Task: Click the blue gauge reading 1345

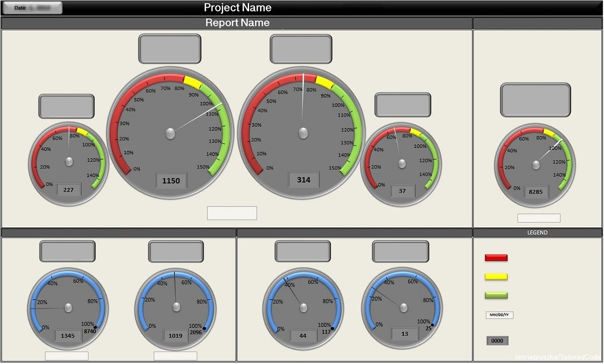Action: tap(68, 308)
